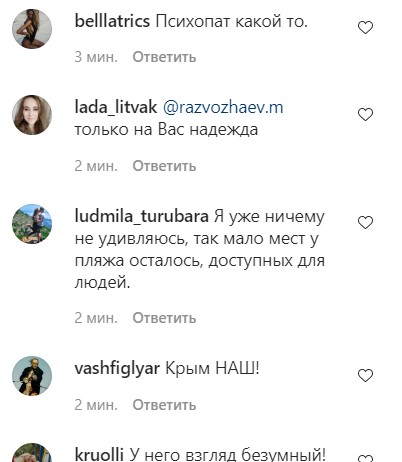Open lada_litvak username link
This screenshot has width=402, height=462.
coord(116,108)
